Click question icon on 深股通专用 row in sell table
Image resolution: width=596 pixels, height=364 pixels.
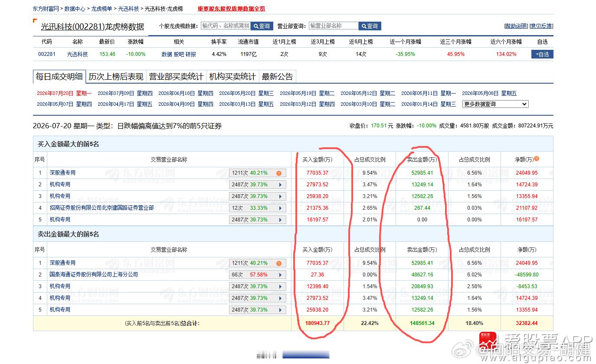pos(279,263)
